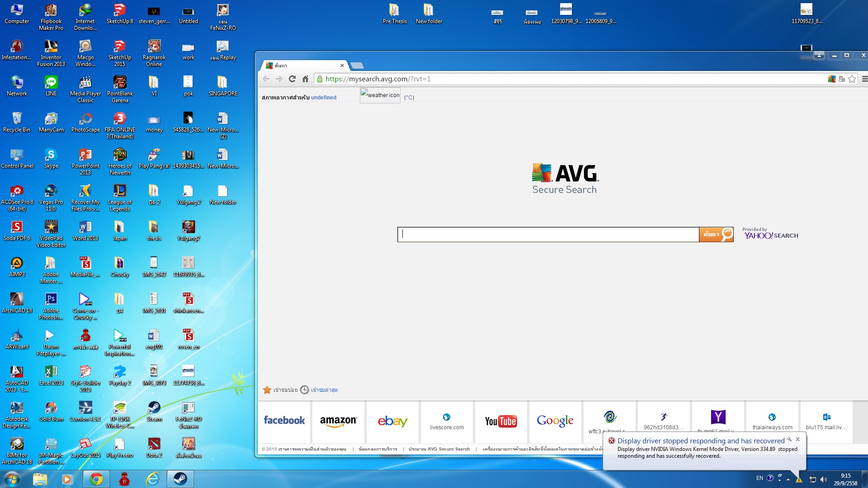Screen dimensions: 868x488
Task: Select the ArchiCAD 18 desktop icon
Action: (17, 303)
